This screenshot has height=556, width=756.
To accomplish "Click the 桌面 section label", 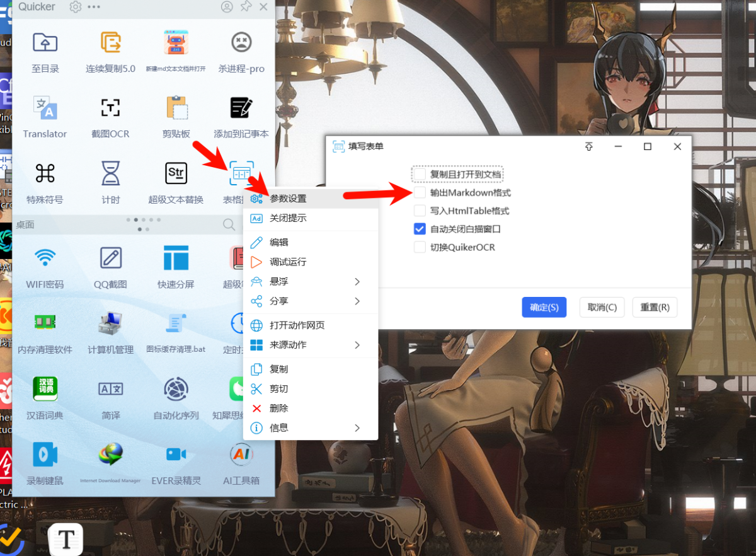I will (x=25, y=224).
